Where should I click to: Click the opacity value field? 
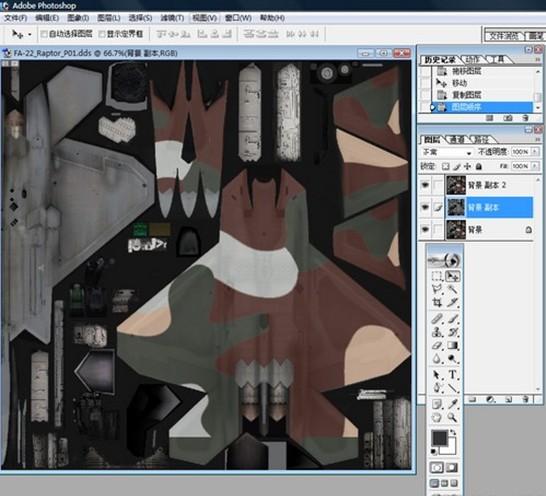pyautogui.click(x=521, y=152)
